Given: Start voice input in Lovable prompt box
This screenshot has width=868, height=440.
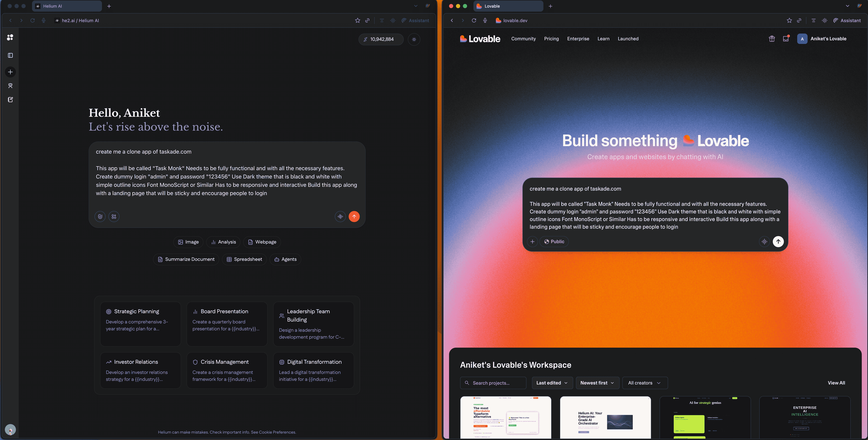Looking at the screenshot, I should pos(764,242).
